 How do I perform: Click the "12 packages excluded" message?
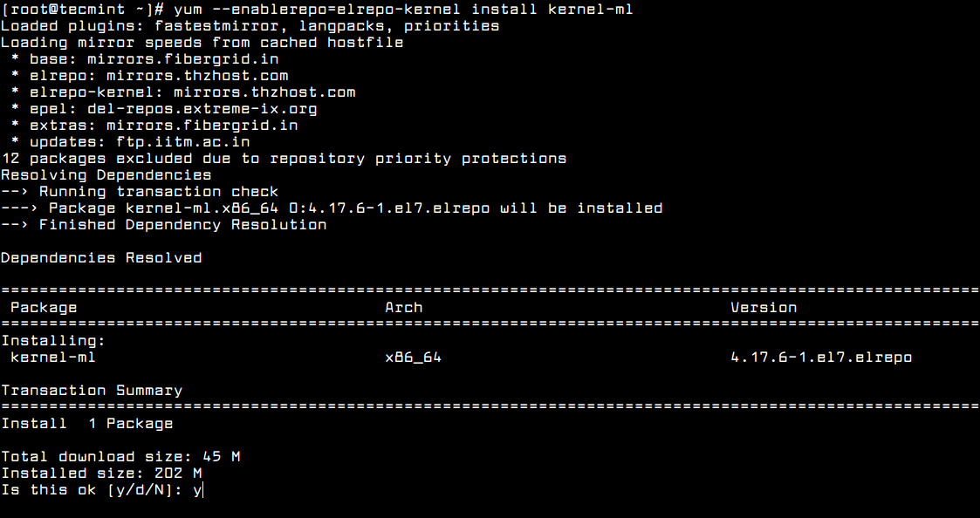coord(284,159)
